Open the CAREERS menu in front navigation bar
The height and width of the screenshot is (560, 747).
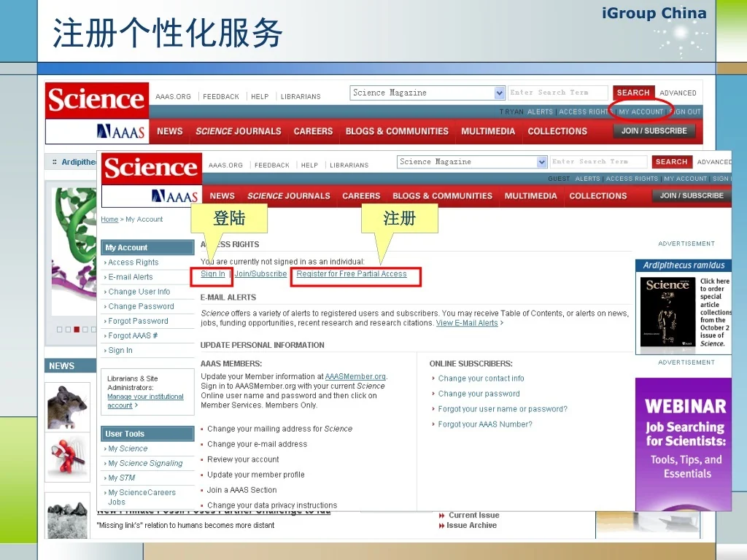click(361, 196)
